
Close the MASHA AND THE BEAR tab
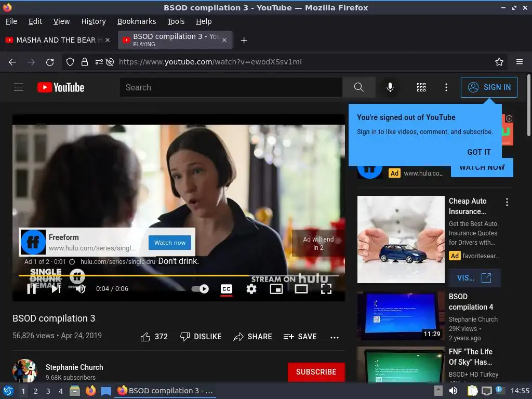pos(108,40)
